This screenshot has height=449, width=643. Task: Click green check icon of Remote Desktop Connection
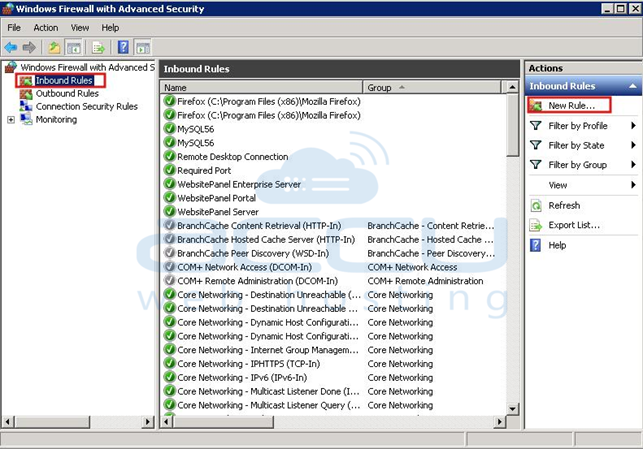click(x=169, y=156)
